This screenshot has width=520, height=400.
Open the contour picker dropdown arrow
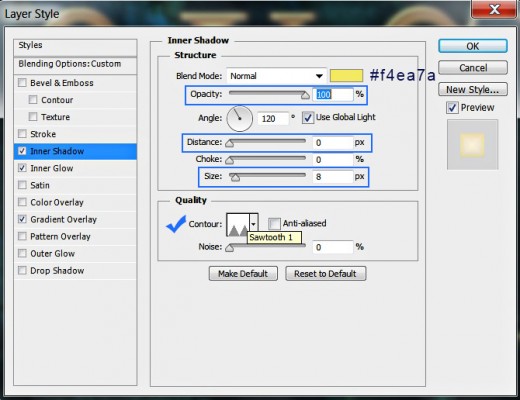(254, 224)
